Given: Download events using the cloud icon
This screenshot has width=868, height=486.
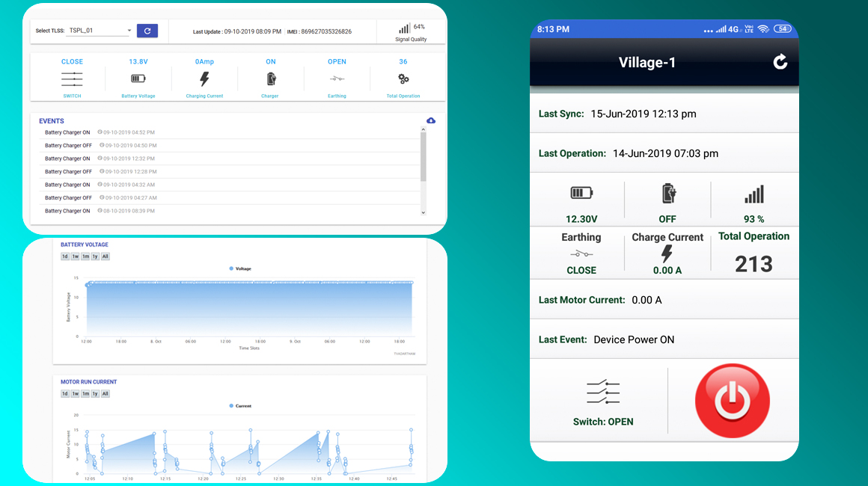Looking at the screenshot, I should pyautogui.click(x=430, y=120).
